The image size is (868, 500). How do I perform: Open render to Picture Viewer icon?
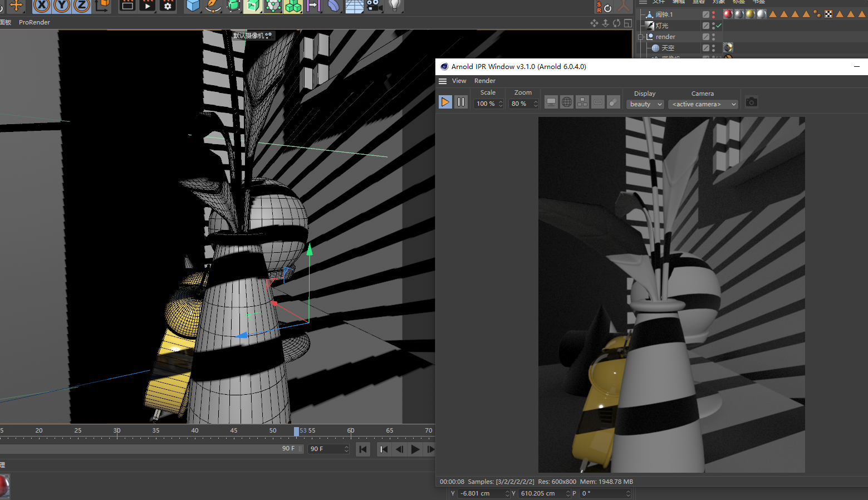(148, 6)
